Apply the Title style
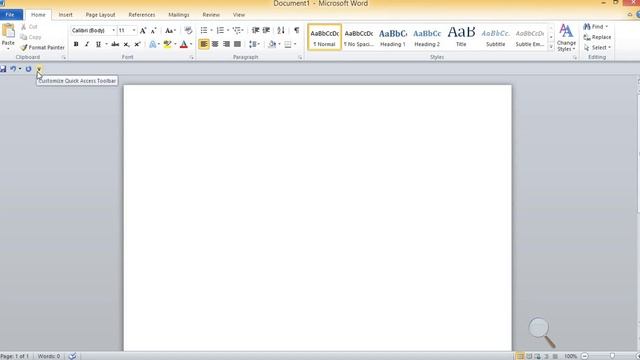The height and width of the screenshot is (360, 640). pos(461,37)
